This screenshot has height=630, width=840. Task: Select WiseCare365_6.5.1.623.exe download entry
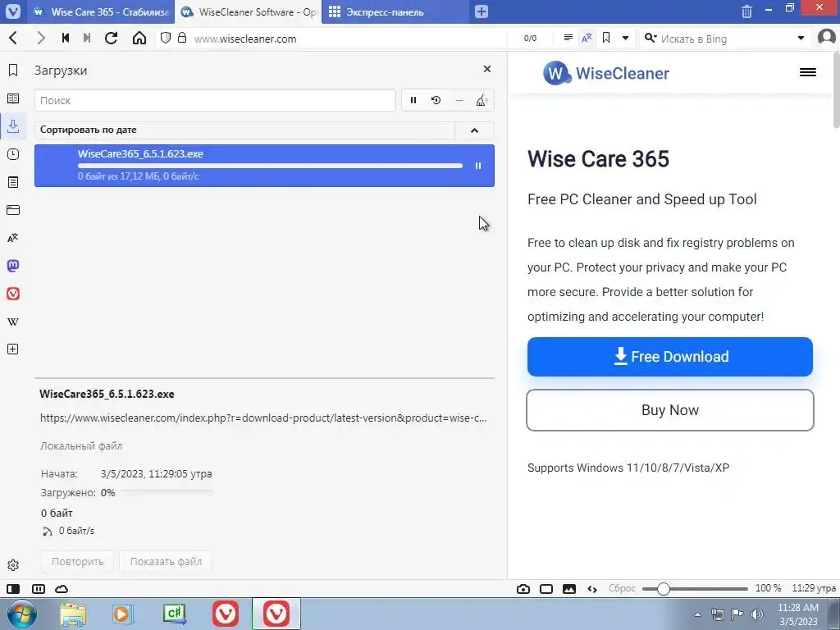(x=264, y=166)
